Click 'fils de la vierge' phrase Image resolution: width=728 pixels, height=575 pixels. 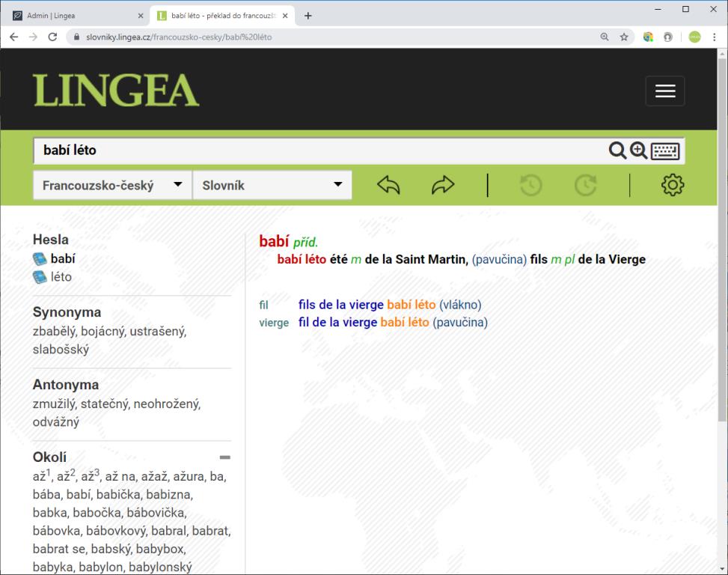tap(340, 305)
